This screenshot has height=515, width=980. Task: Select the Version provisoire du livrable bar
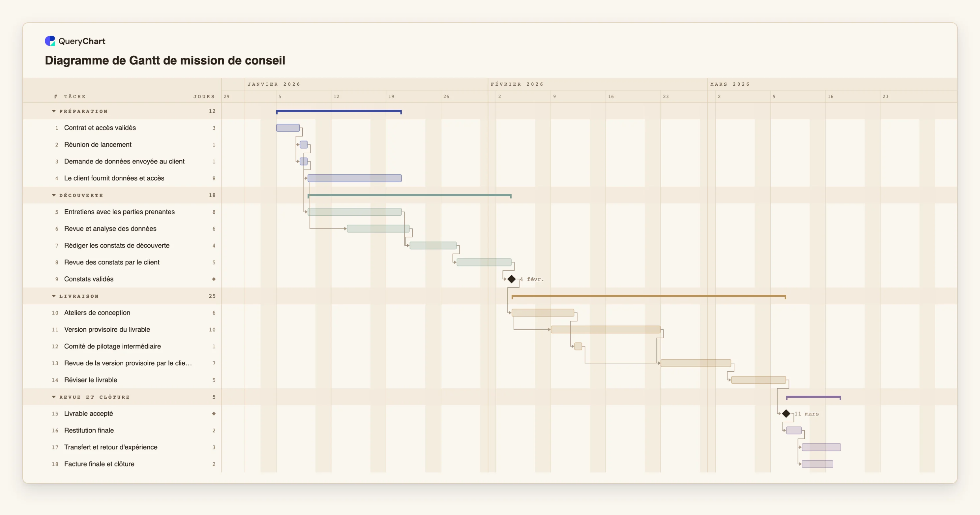coord(606,330)
